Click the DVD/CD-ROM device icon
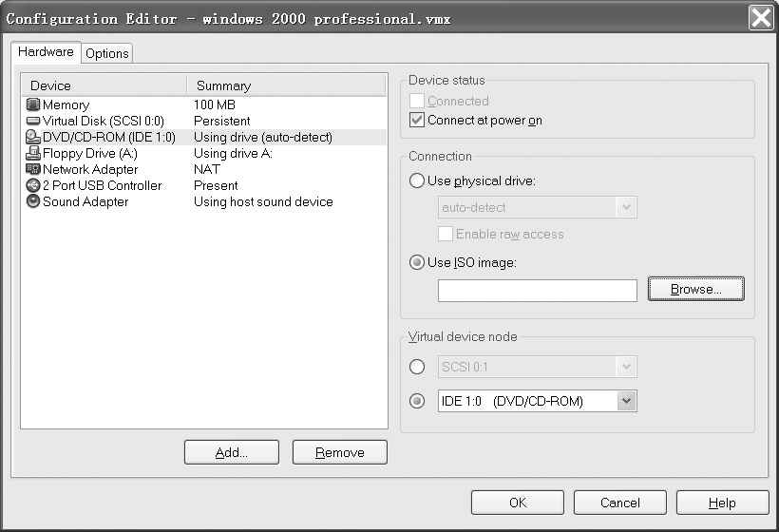Image resolution: width=779 pixels, height=532 pixels. 33,138
